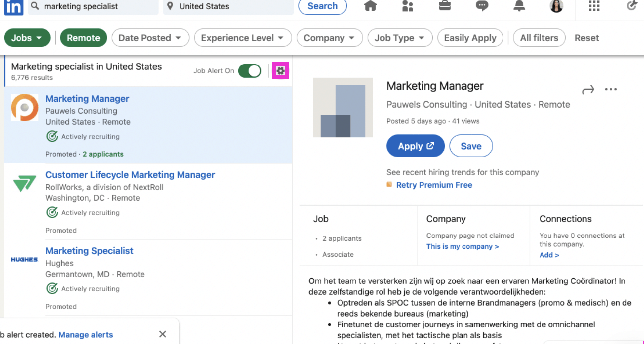Screen dimensions: 644x344
Task: Click the United States location field
Action: (x=228, y=7)
